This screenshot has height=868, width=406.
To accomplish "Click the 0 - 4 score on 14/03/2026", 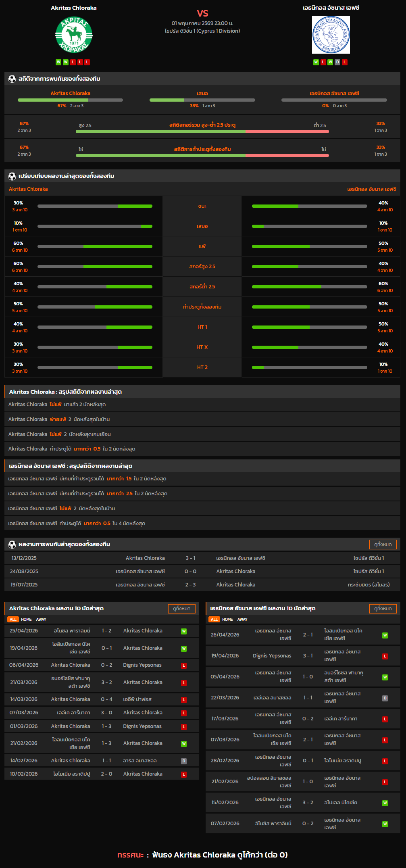I will click(106, 699).
